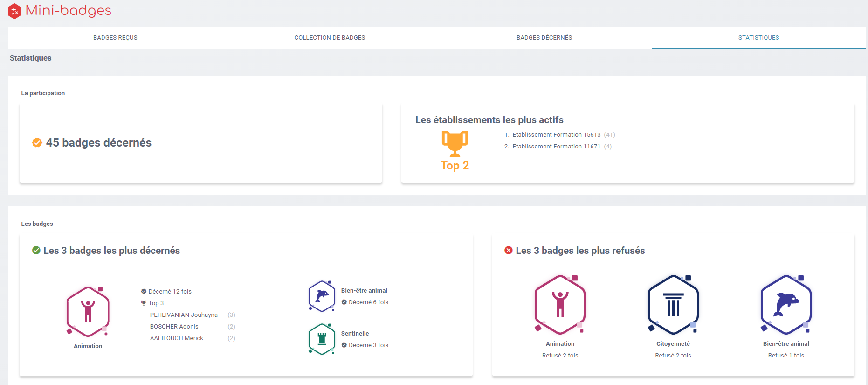
Task: Click the Citoyenneté column badge icon
Action: tap(673, 305)
